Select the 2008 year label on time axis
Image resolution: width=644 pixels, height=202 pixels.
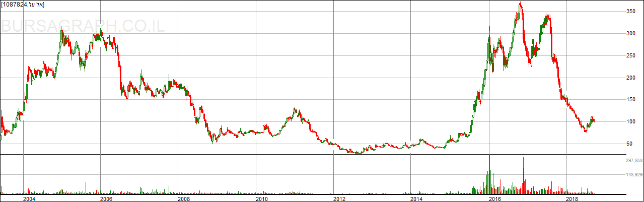click(184, 198)
